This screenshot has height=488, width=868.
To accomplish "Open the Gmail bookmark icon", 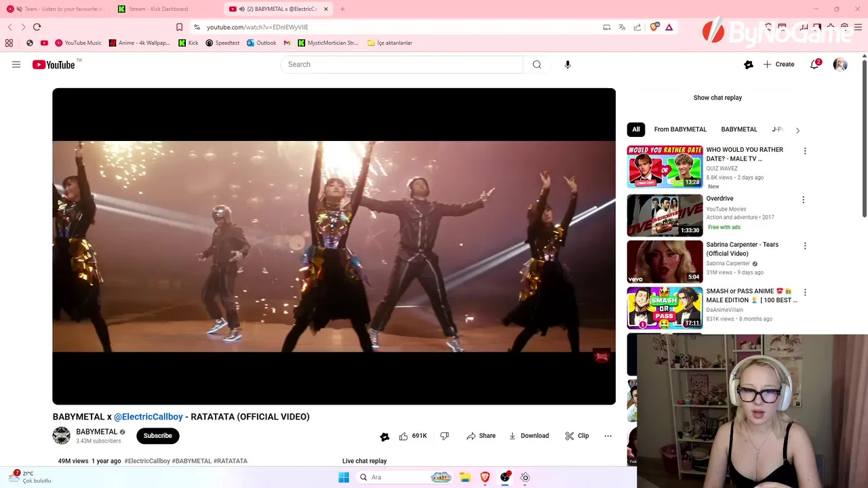I will [287, 43].
